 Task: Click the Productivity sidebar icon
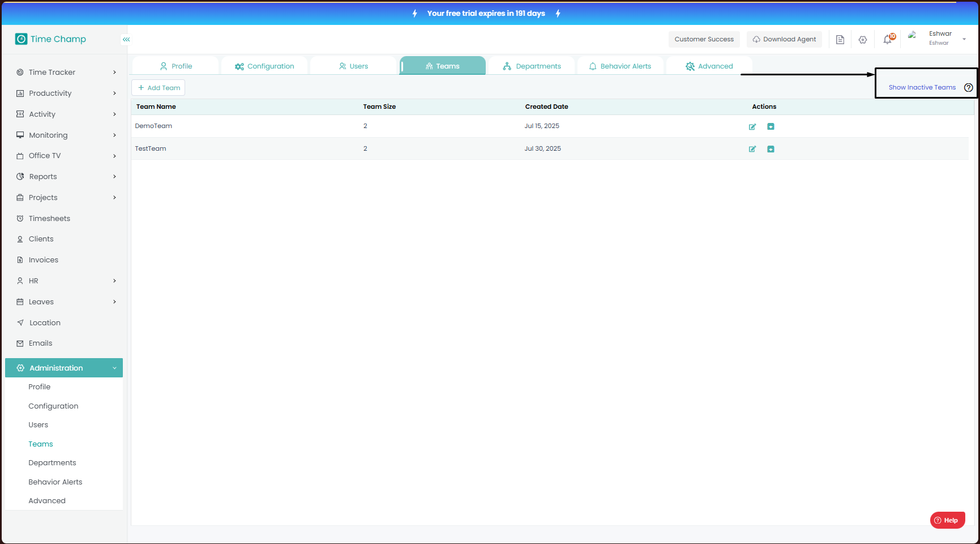click(x=20, y=93)
